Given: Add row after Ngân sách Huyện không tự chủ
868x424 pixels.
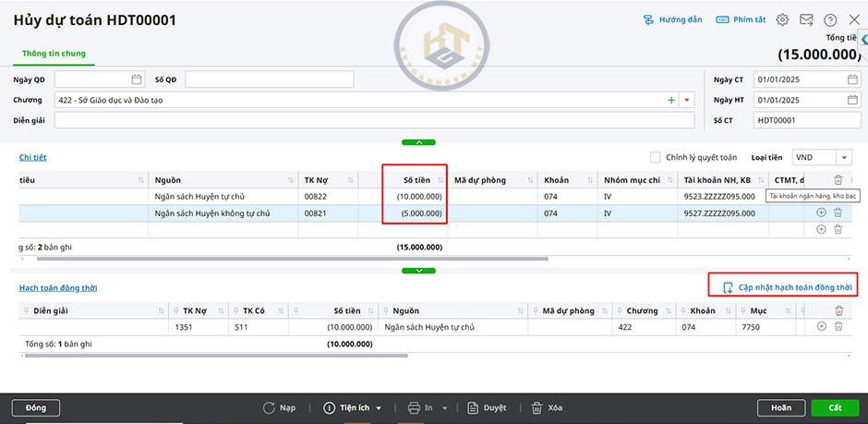Looking at the screenshot, I should (x=822, y=212).
